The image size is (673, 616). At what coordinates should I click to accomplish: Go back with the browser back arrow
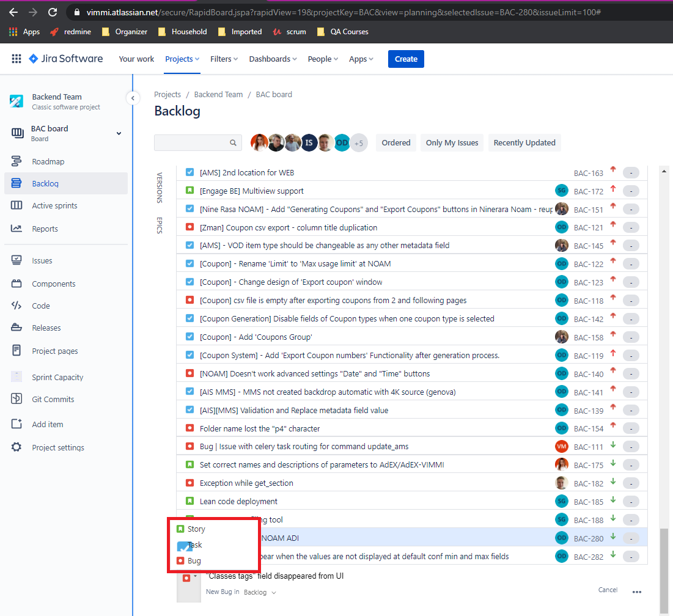point(13,12)
